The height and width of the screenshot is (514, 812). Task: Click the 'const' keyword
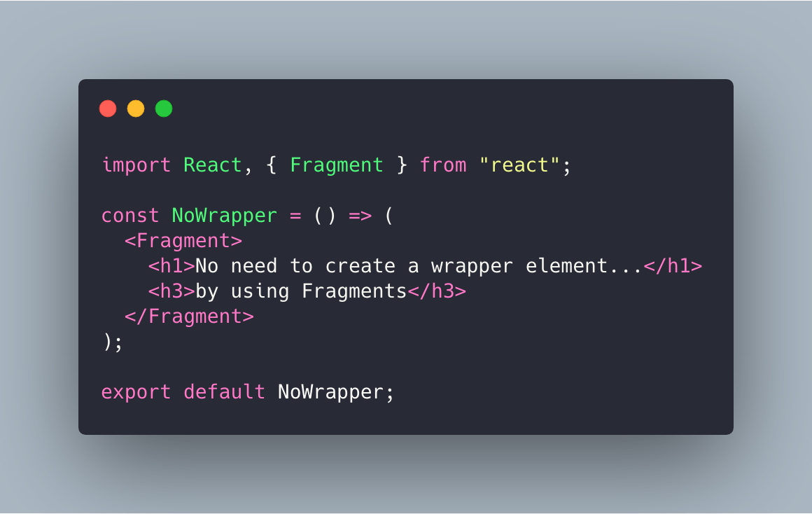pos(130,216)
